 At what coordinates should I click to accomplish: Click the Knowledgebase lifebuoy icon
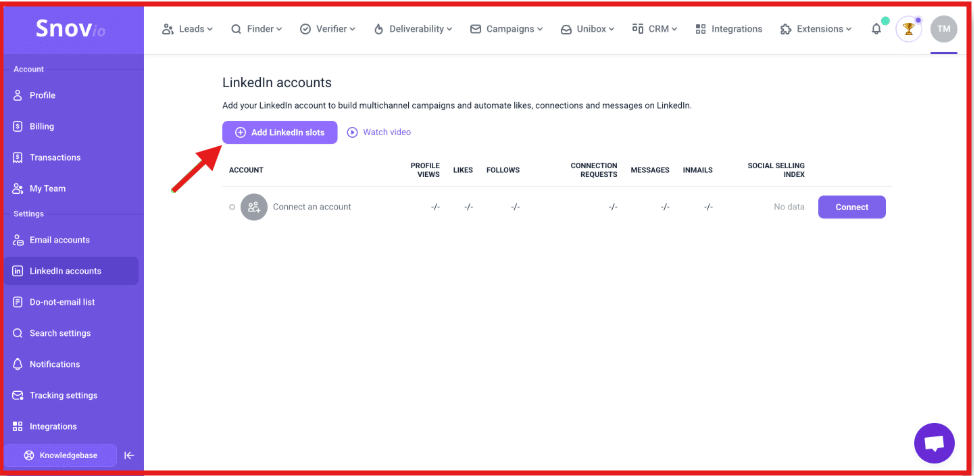tap(29, 455)
